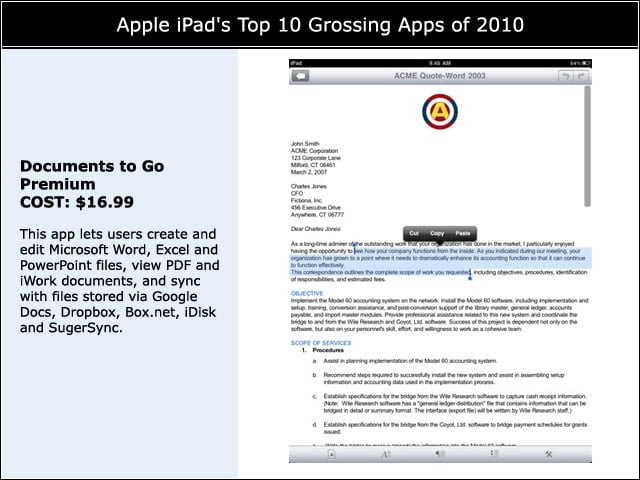Choose Copy from the selection popup
The height and width of the screenshot is (480, 640).
coord(437,233)
